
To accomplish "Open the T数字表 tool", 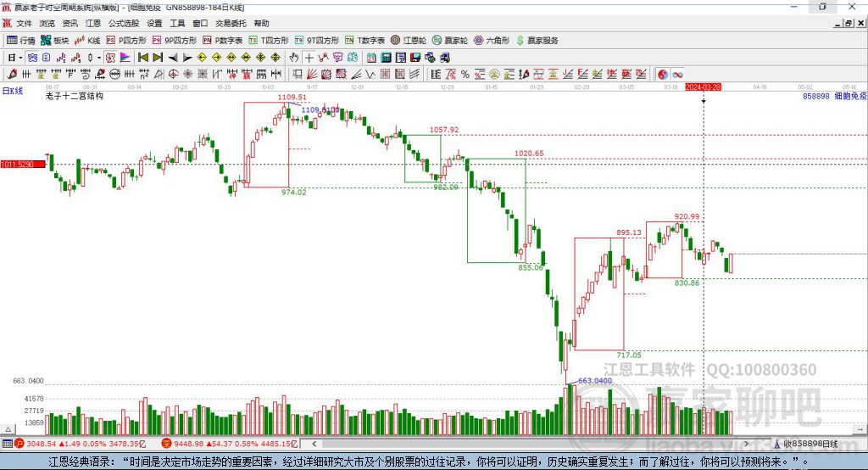I will (364, 41).
